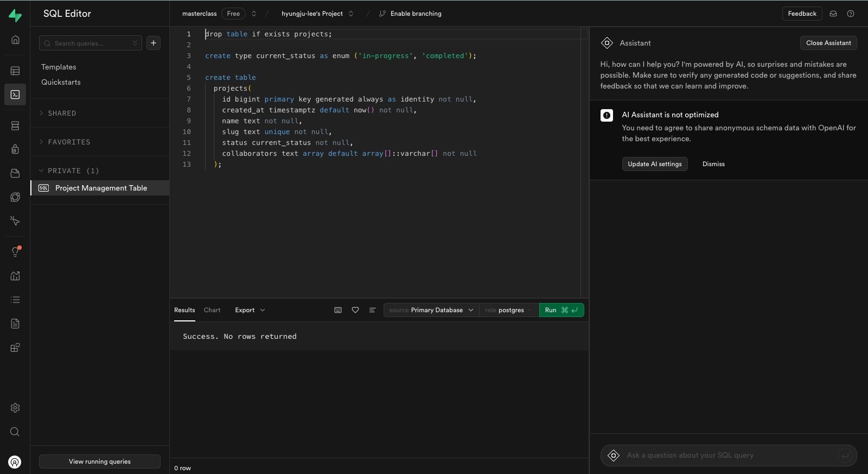Open Quickstarts in the sidebar
Screen dimensions: 868x474
pos(61,82)
